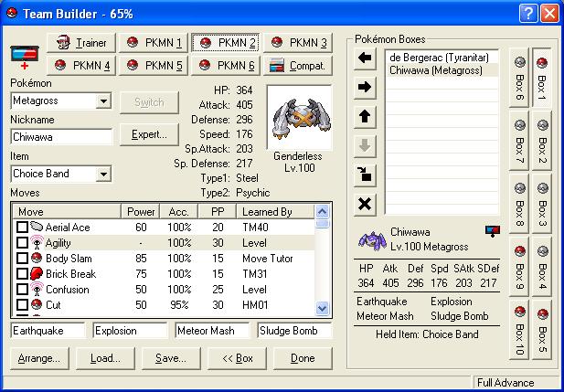Image resolution: width=564 pixels, height=392 pixels.
Task: Click the Load... button
Action: [x=105, y=358]
